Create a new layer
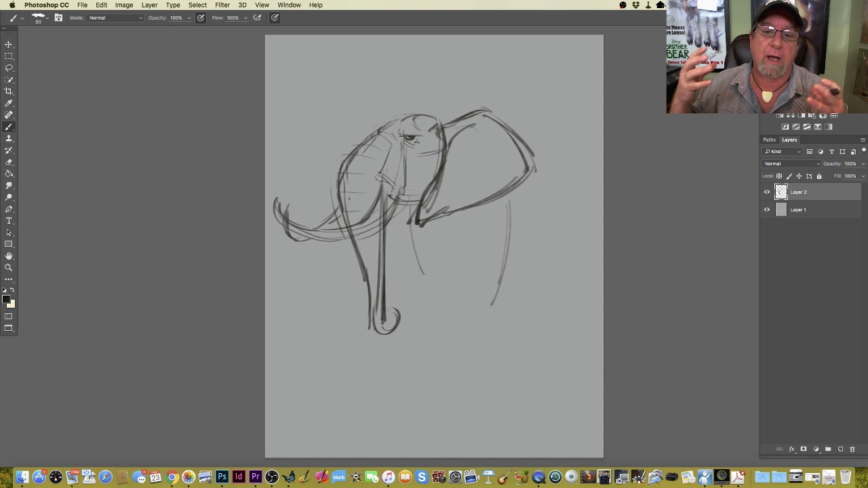Screen dimensions: 868x488 (840, 449)
